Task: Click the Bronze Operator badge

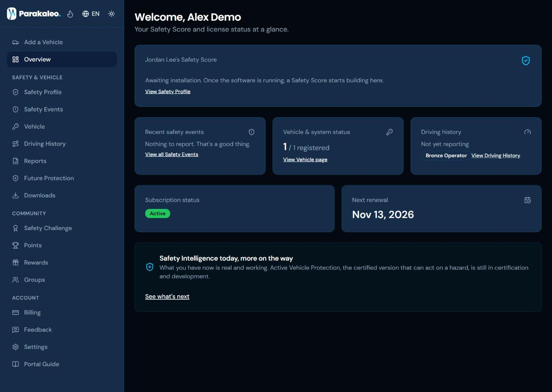Action: pos(446,156)
